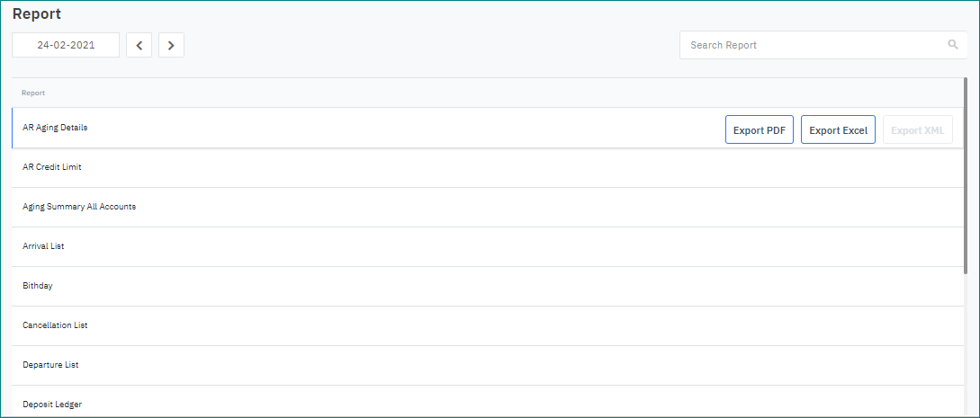The width and height of the screenshot is (980, 418).
Task: Pick the Departure List report
Action: pyautogui.click(x=50, y=365)
